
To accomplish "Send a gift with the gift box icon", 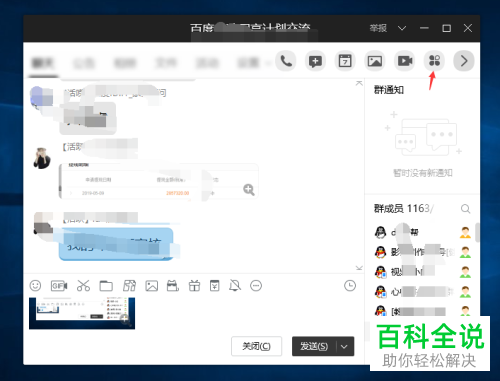I will (x=194, y=286).
